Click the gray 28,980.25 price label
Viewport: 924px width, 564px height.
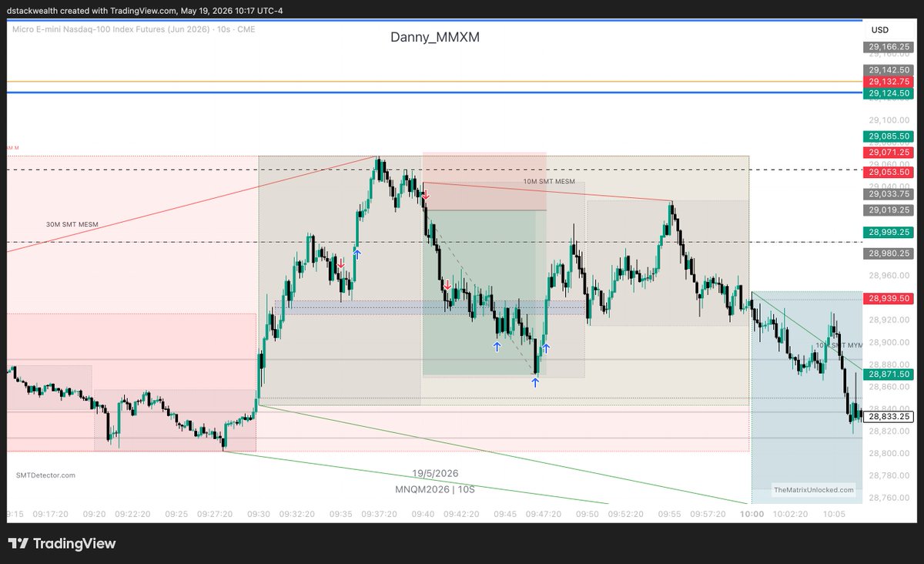click(889, 253)
